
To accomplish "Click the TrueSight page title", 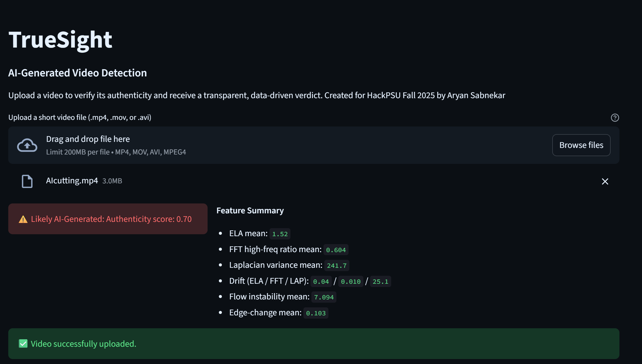I will pos(60,40).
